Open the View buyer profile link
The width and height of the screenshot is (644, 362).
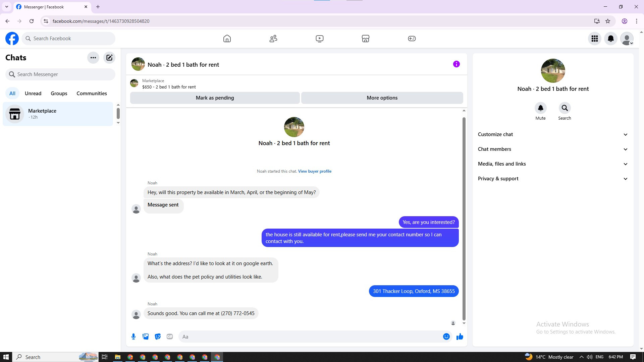coord(315,171)
